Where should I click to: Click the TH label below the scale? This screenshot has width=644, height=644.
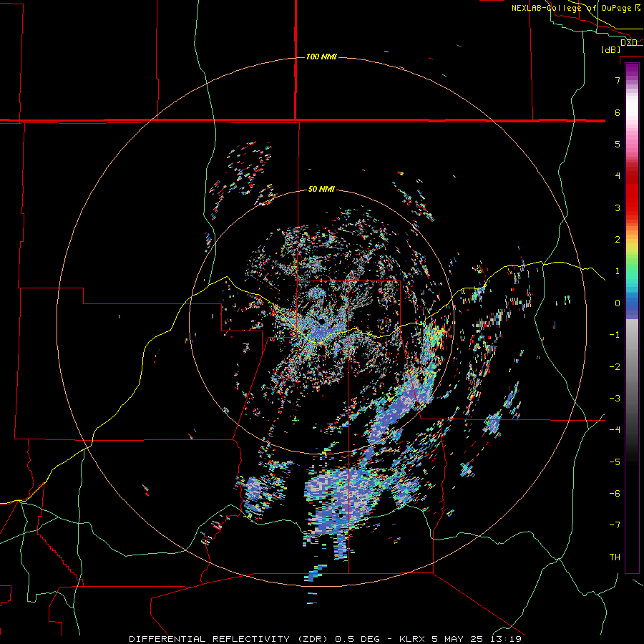tap(615, 557)
